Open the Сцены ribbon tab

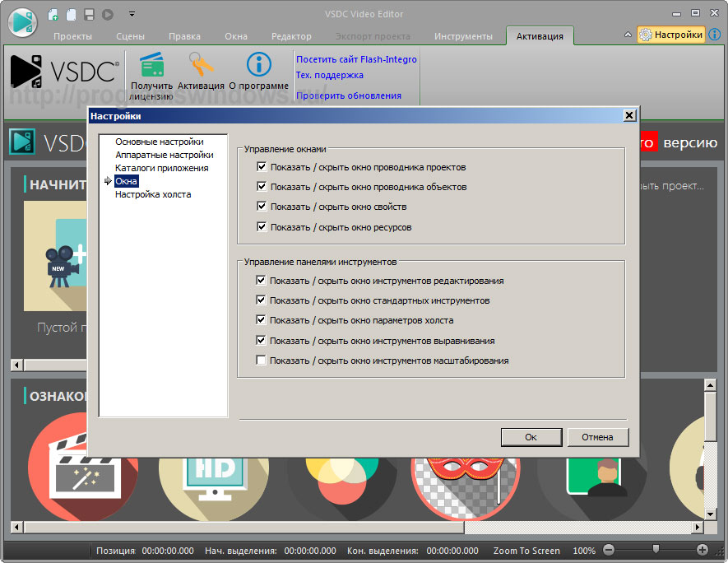[x=130, y=36]
